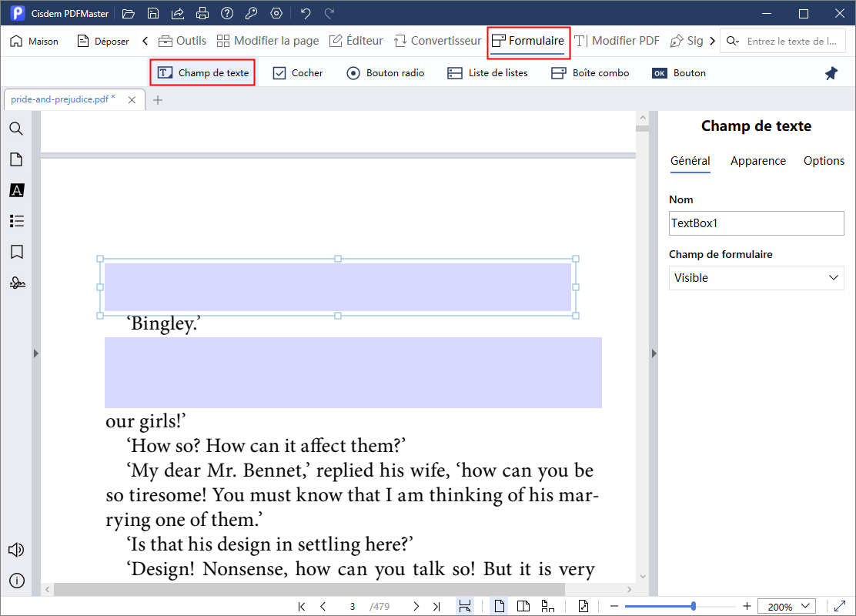Open the Convertisseur ribbon tab
Screen dimensions: 856x616
437,41
